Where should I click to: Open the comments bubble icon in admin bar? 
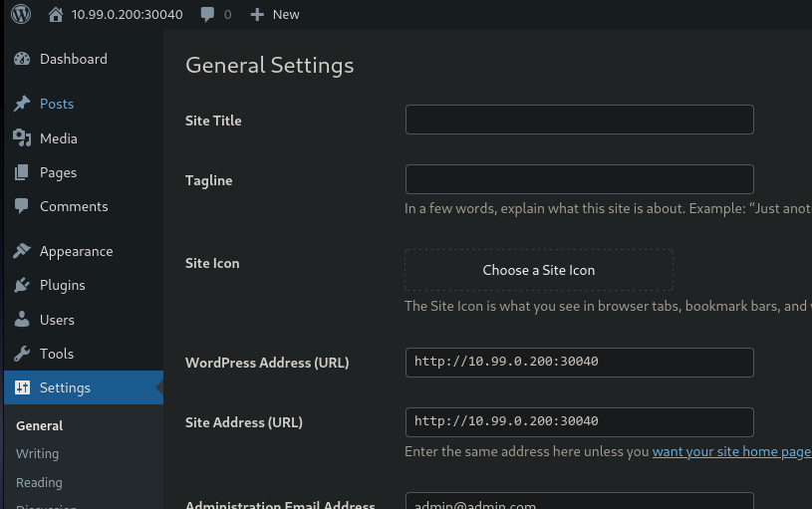(207, 15)
